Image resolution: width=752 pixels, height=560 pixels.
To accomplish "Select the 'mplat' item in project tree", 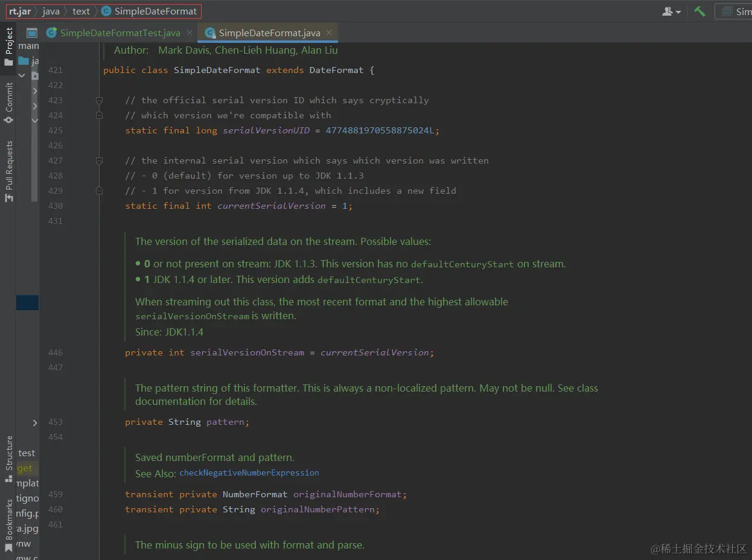I will [28, 483].
